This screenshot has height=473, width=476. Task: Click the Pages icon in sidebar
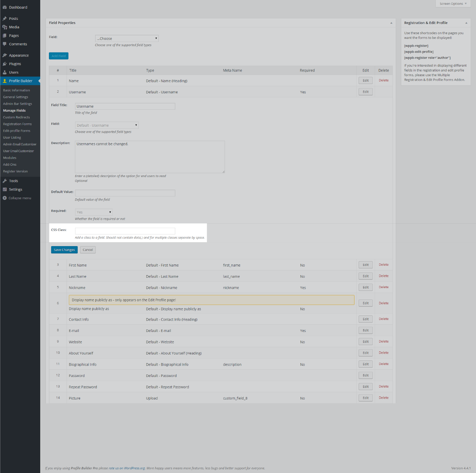pos(5,35)
